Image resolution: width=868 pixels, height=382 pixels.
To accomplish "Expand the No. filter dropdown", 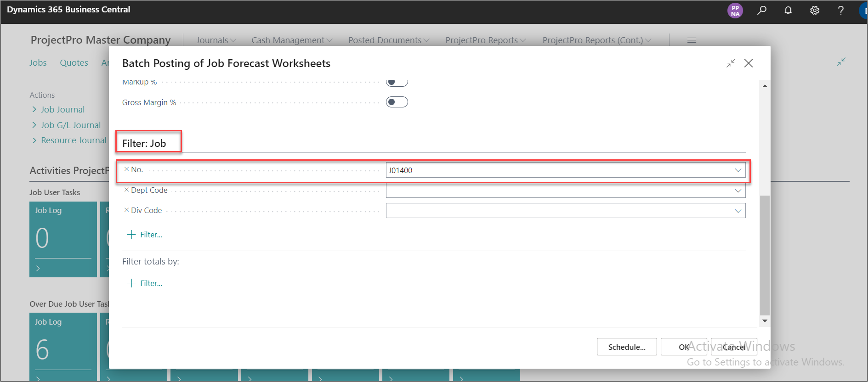I will [x=738, y=170].
